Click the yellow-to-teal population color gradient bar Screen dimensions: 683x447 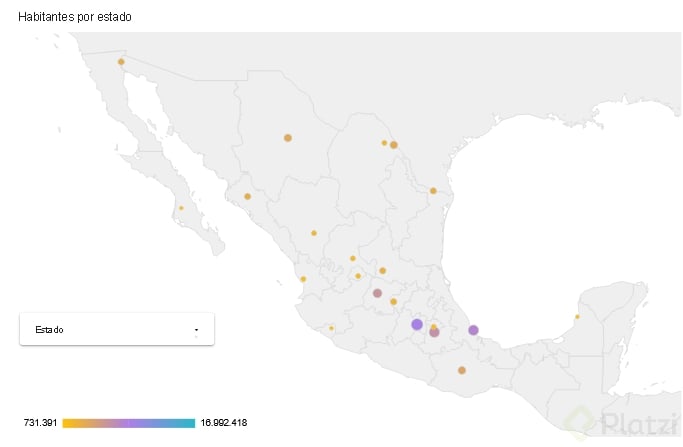(128, 423)
